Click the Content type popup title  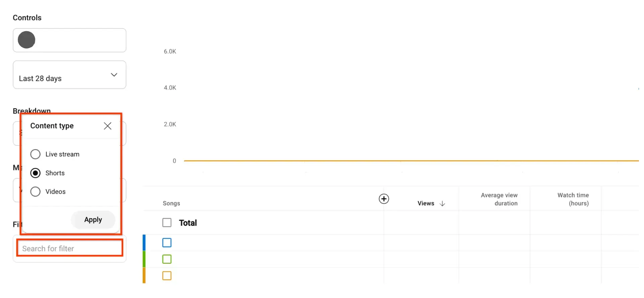52,126
